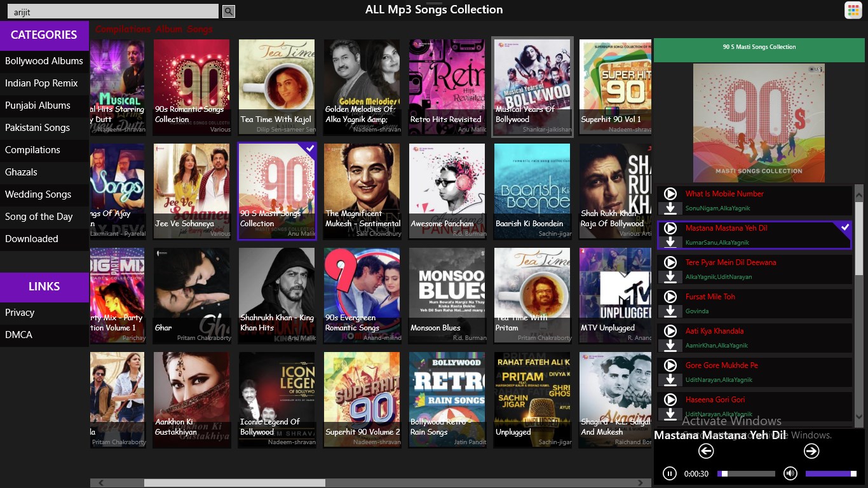This screenshot has height=488, width=868.
Task: Play the song Mastana Mastana Yeh Dil
Action: pyautogui.click(x=670, y=228)
